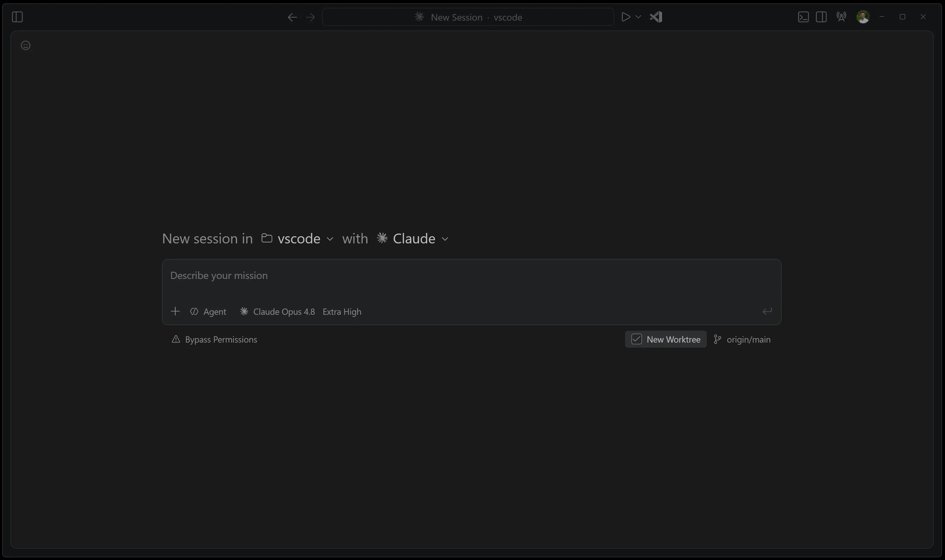
Task: Select the Agent mode picker
Action: pyautogui.click(x=208, y=312)
